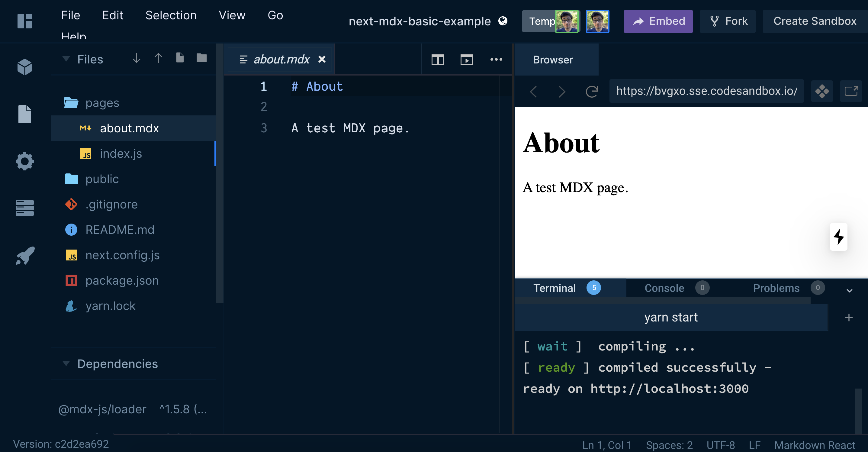Collapse the Files section
Viewport: 868px width, 452px height.
point(66,59)
